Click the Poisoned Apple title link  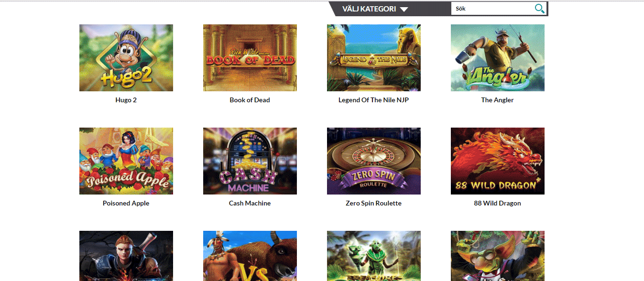coord(126,203)
